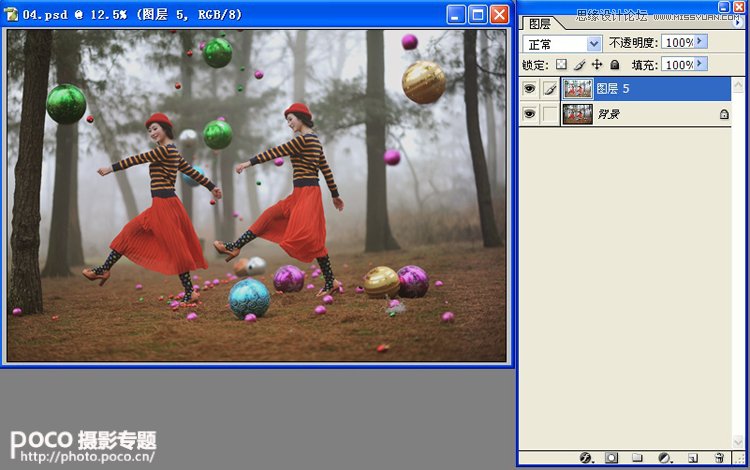750x470 pixels.
Task: Click the layers panel resize grip corner
Action: point(739,458)
